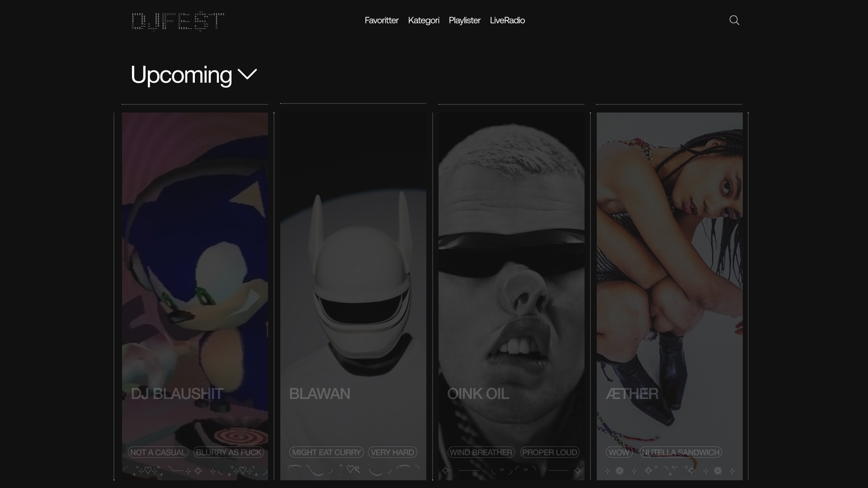This screenshot has height=488, width=868.
Task: Select the NUTELLA SANDWICH tag
Action: click(680, 452)
